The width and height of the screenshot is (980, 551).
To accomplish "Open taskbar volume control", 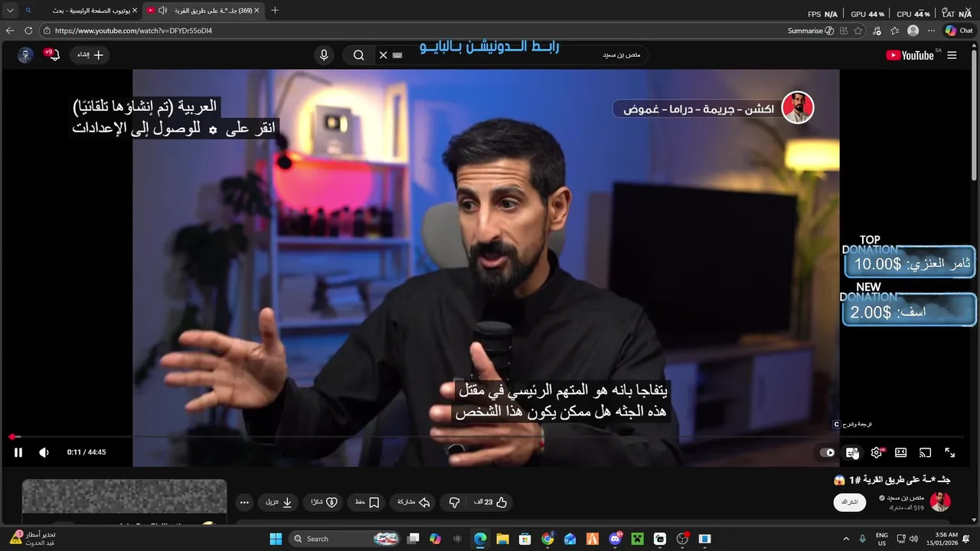I will pos(914,539).
